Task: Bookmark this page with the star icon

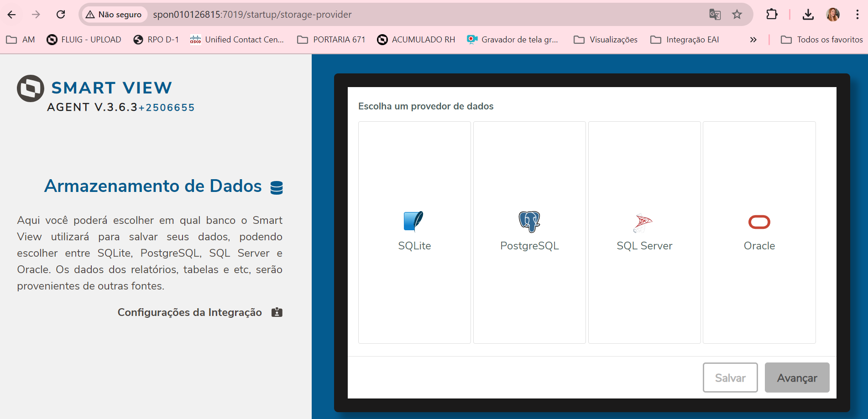Action: click(x=737, y=15)
